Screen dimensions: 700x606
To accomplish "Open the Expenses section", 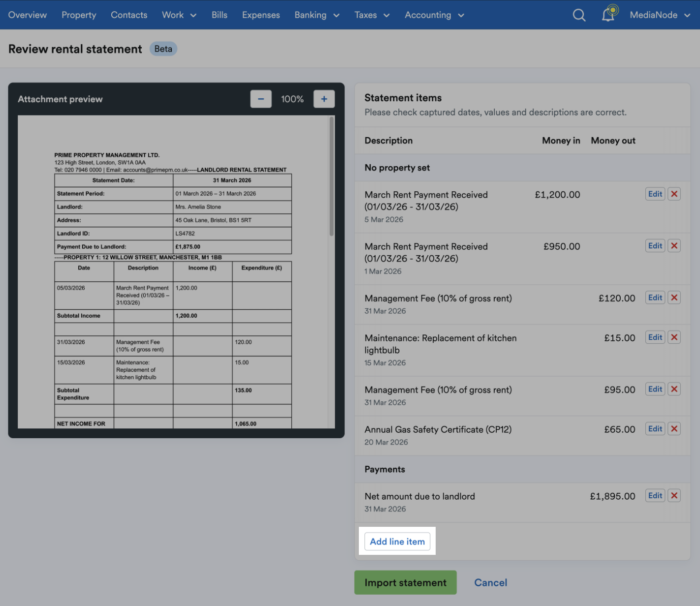I will 261,15.
